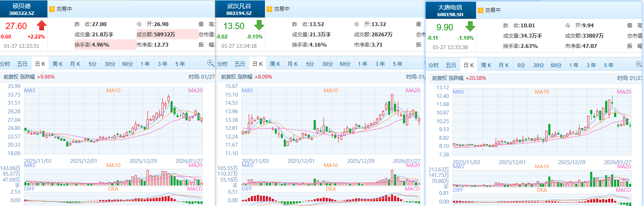This screenshot has height=206, width=644.
Task: Click trading status clock icon for 大唐电信
Action: click(480, 10)
